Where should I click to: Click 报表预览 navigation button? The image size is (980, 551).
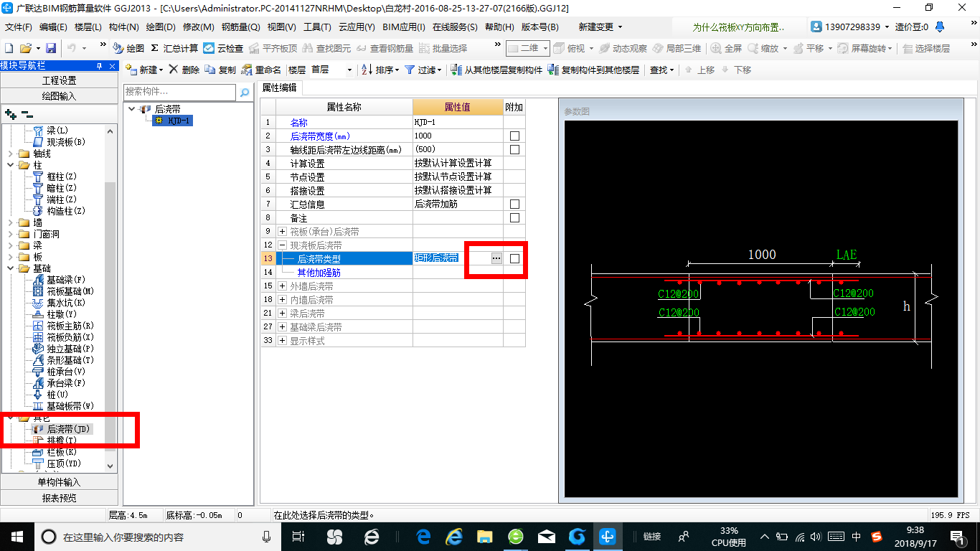click(59, 498)
